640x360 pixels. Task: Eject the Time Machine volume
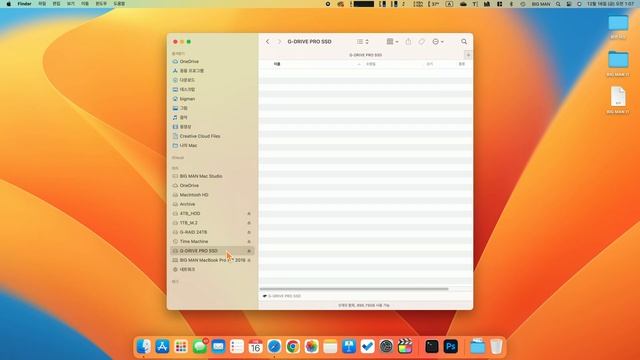coord(249,242)
